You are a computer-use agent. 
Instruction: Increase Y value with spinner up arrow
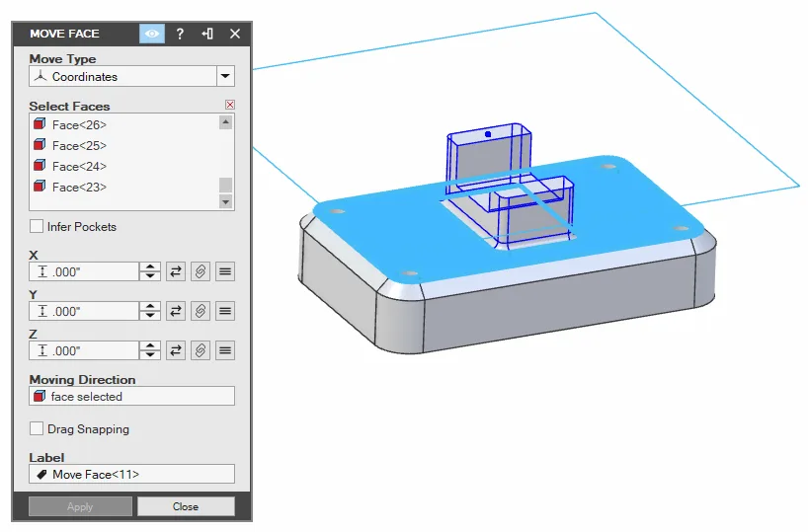point(150,306)
